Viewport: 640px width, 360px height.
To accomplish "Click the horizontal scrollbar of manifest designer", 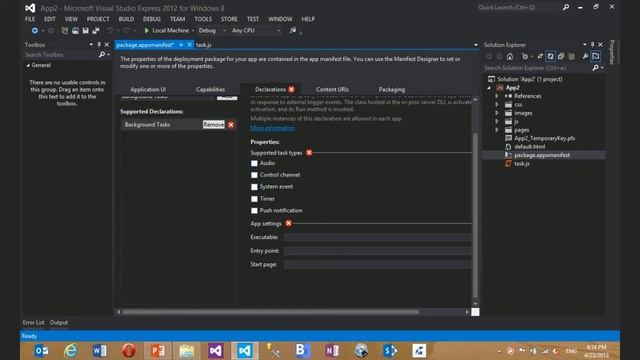I will point(271,312).
